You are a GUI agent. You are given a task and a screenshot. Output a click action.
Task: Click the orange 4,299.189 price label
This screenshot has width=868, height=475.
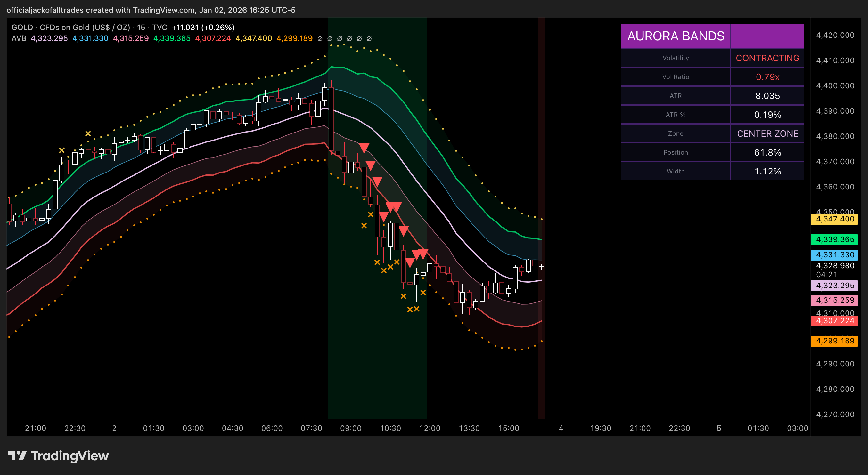click(835, 341)
